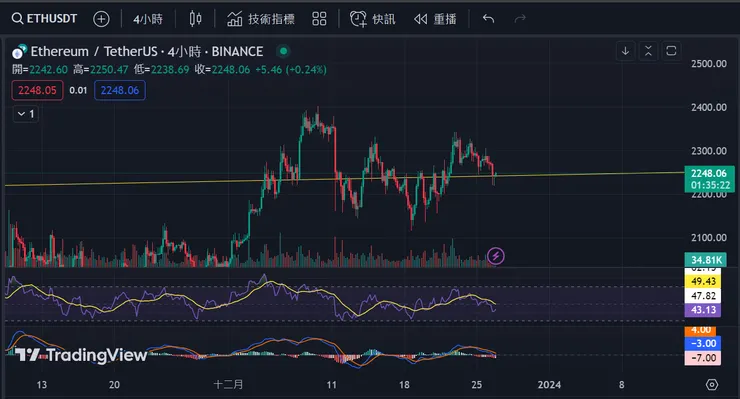740x399 pixels.
Task: Maximize the chart pane
Action: click(671, 51)
